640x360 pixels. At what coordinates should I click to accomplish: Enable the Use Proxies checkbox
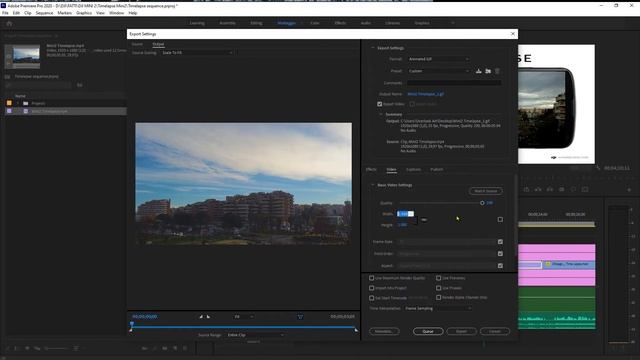point(438,288)
